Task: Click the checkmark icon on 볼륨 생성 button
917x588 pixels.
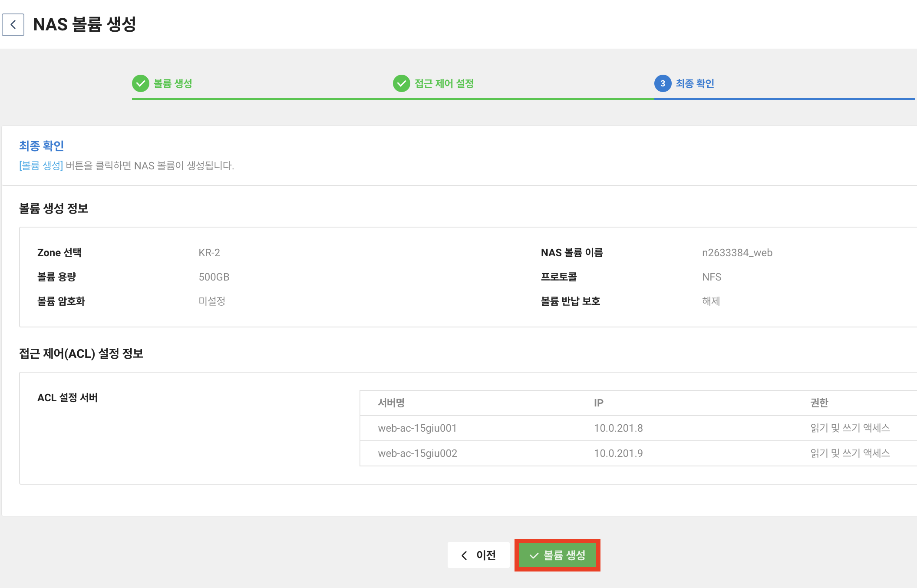Action: click(534, 555)
